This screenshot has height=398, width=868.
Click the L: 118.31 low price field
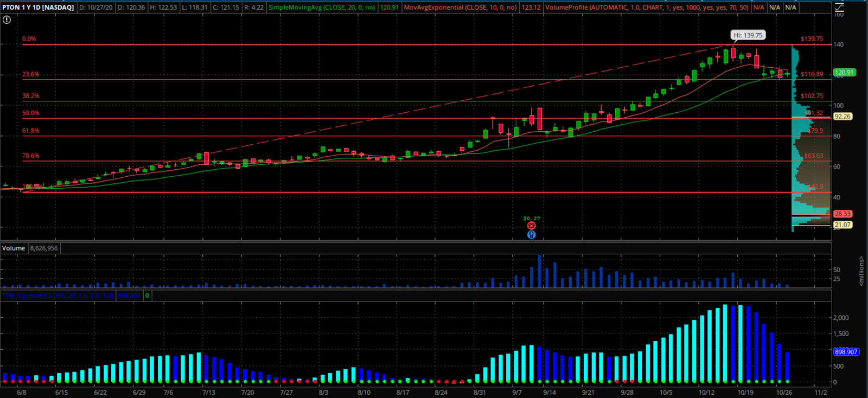pyautogui.click(x=195, y=8)
